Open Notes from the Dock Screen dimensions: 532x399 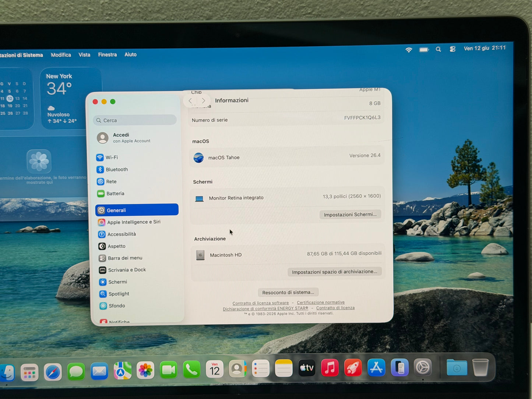click(284, 368)
